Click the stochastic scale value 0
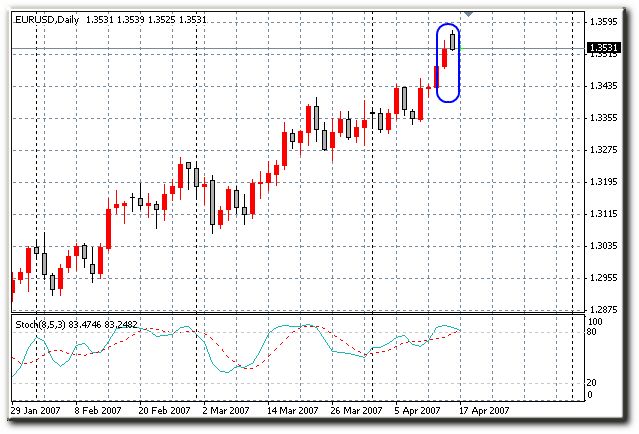639x434 pixels. click(589, 394)
